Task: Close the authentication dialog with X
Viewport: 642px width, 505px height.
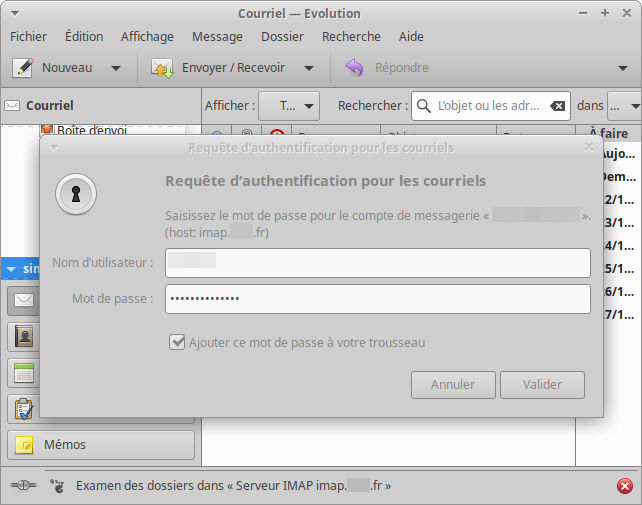Action: click(589, 147)
